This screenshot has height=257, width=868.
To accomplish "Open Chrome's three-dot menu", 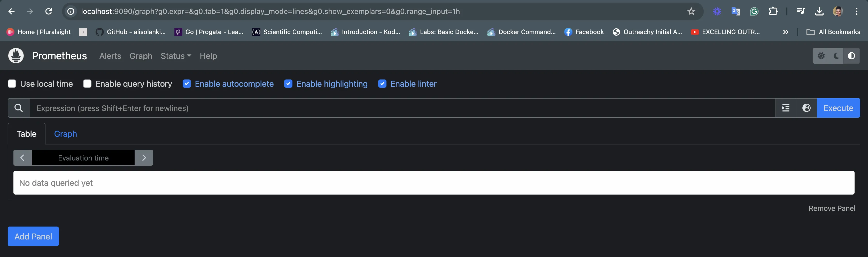I will coord(857,11).
